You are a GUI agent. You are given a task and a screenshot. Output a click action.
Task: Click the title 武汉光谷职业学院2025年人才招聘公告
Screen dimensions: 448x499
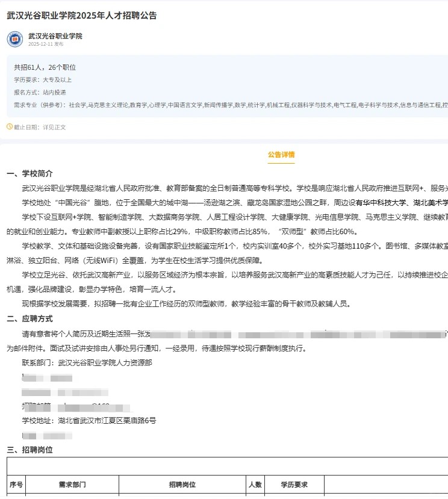(82, 16)
